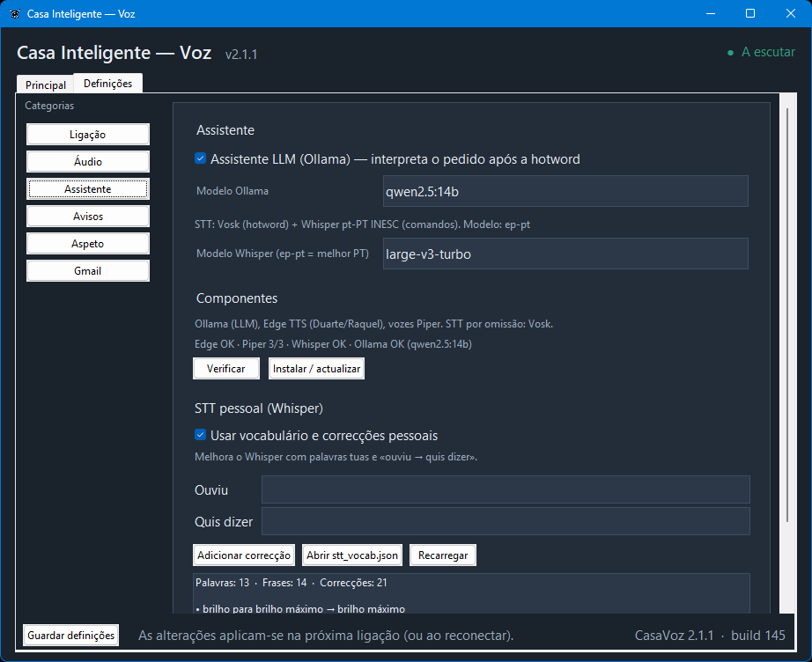This screenshot has width=812, height=662.
Task: Open the Gmail settings category
Action: tap(88, 271)
